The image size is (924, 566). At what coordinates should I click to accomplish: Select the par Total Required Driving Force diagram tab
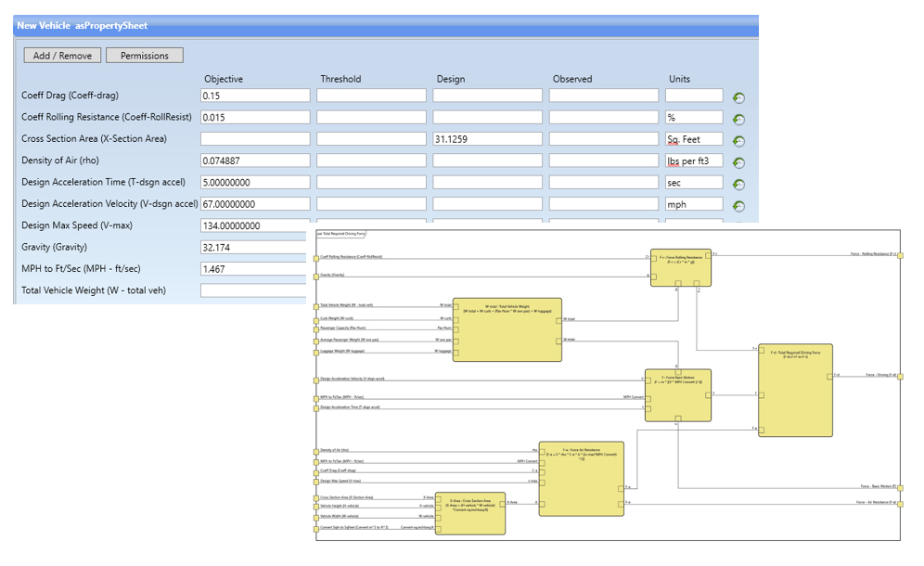(x=341, y=235)
